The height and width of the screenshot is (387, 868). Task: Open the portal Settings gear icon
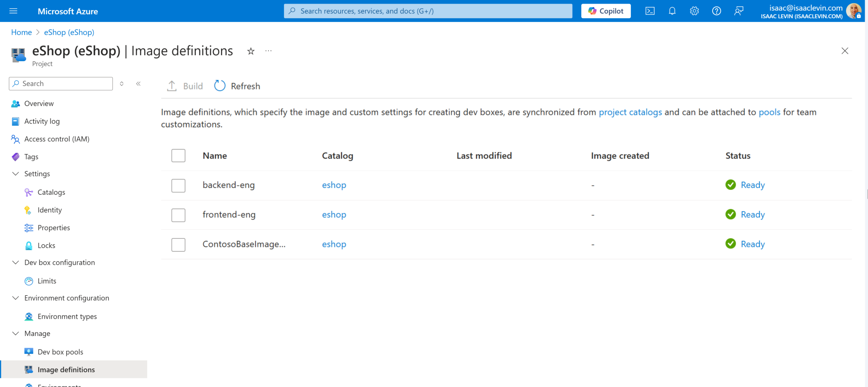pos(694,11)
